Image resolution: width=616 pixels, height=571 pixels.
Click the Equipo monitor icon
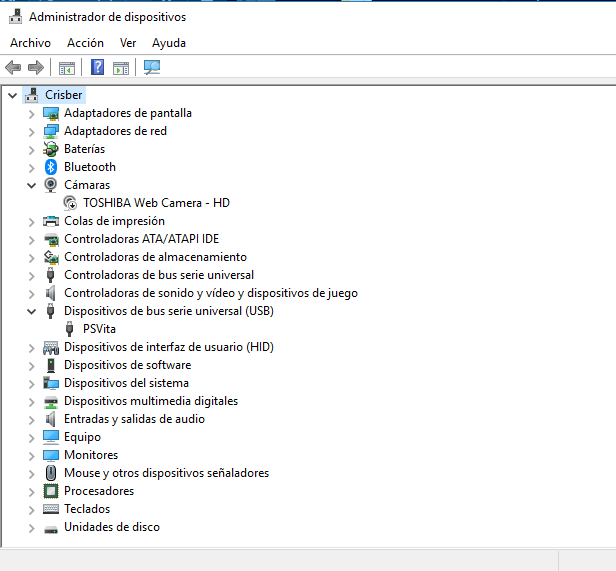tap(51, 437)
